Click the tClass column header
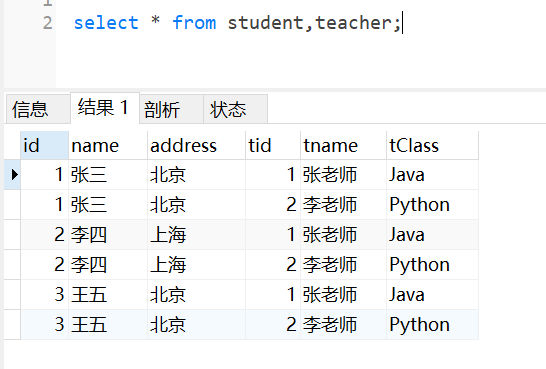 pos(432,146)
